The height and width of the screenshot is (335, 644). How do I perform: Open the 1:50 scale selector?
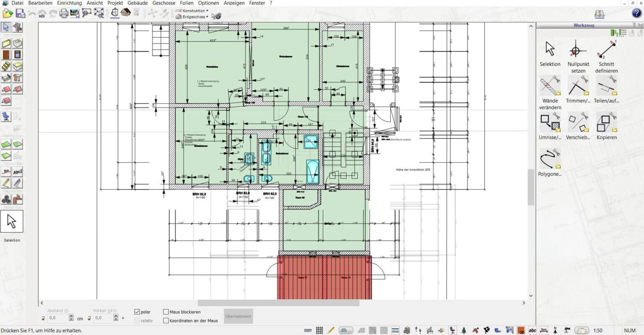click(598, 330)
